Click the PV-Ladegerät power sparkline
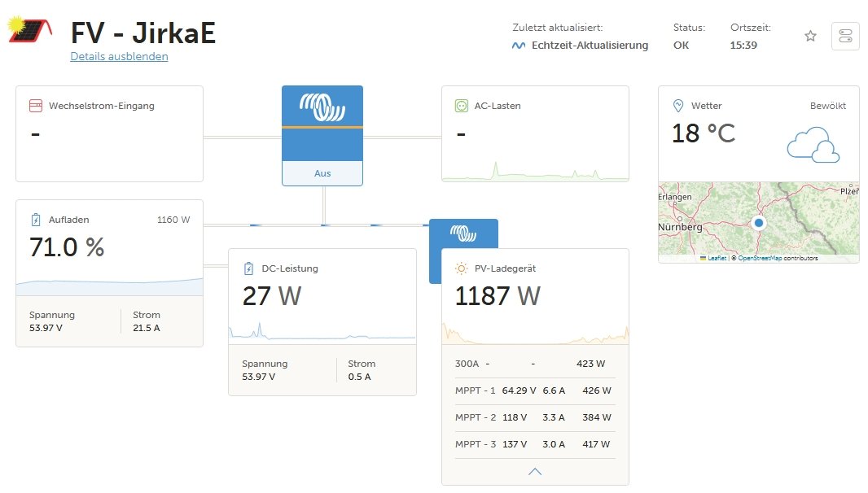 [535, 334]
